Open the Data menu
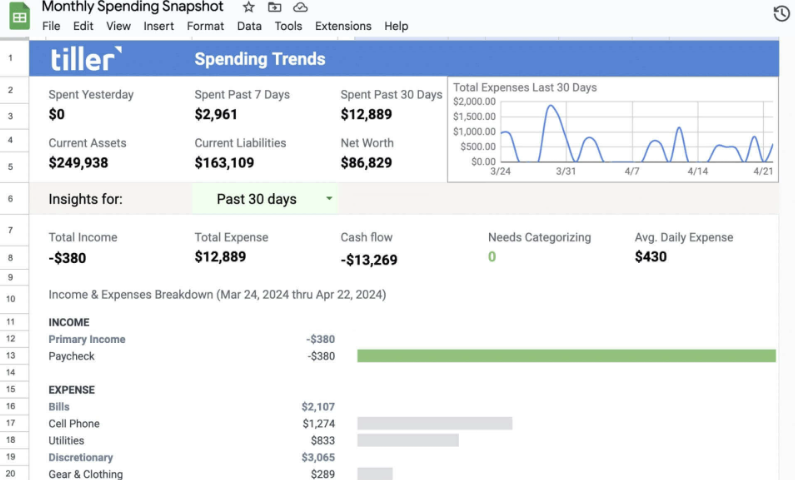795x480 pixels. point(249,26)
